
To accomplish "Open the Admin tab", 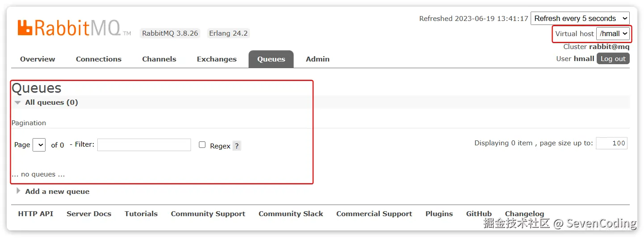I will (318, 59).
